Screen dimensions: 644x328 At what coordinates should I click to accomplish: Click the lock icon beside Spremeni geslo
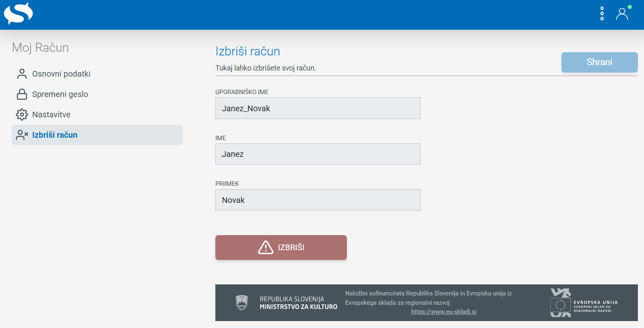tap(22, 94)
